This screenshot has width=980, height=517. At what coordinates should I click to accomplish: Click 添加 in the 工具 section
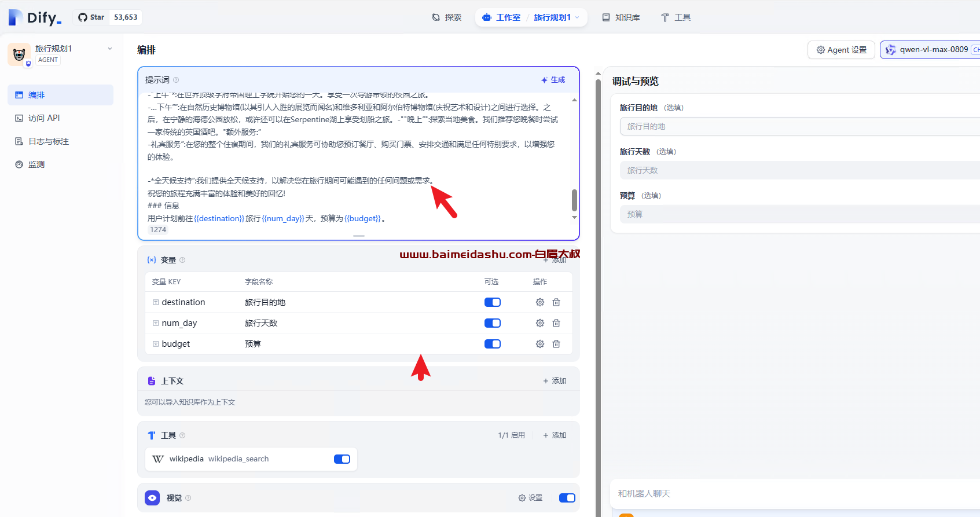555,435
